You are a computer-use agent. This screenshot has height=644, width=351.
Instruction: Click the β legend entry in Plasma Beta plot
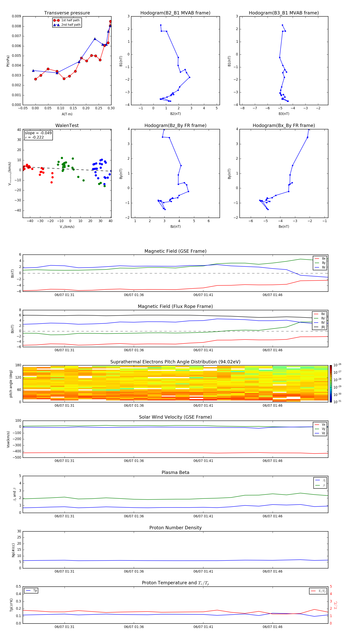pos(320,485)
